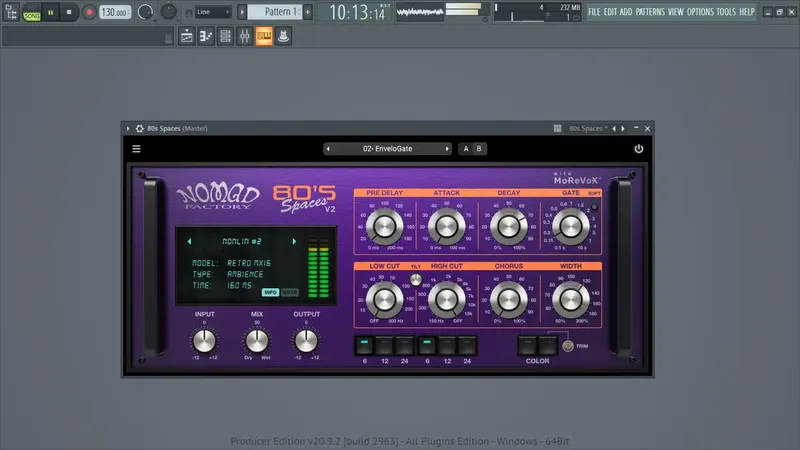
Task: Toggle the plugin power bypass icon
Action: pos(639,149)
